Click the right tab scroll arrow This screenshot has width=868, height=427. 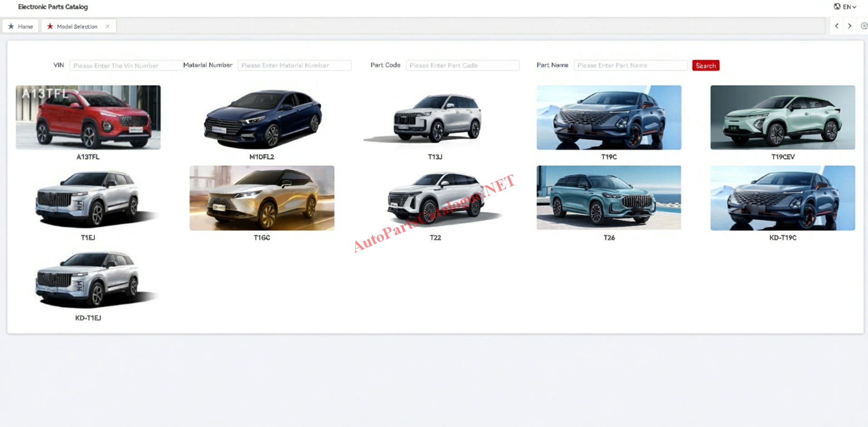[x=849, y=26]
